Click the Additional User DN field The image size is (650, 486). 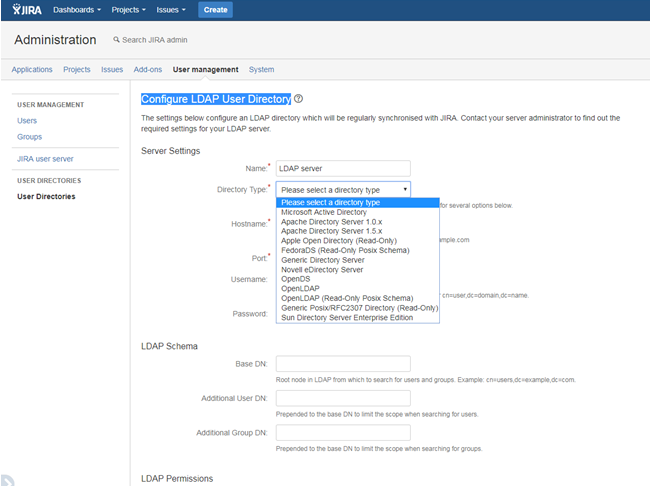343,398
